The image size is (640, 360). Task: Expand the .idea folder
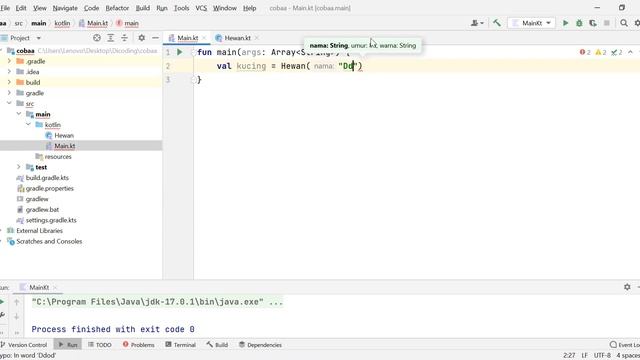tap(9, 72)
